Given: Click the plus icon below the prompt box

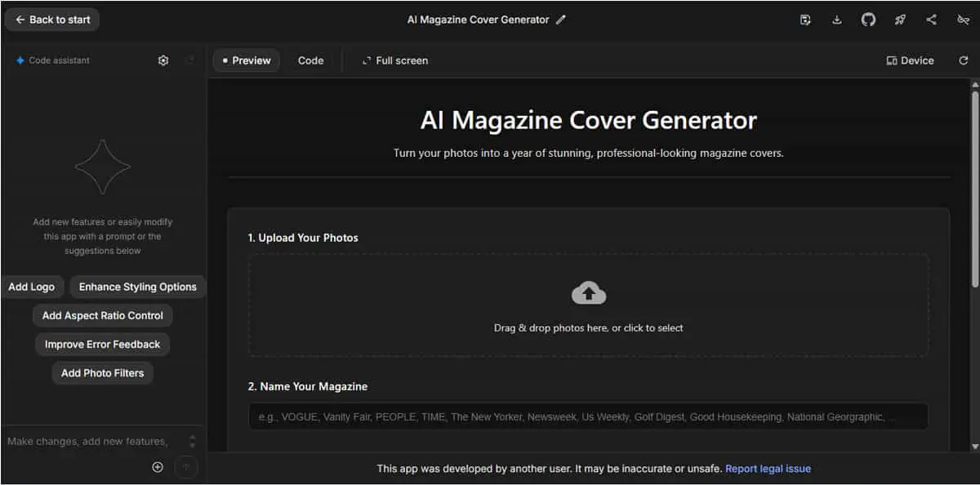Looking at the screenshot, I should (158, 467).
